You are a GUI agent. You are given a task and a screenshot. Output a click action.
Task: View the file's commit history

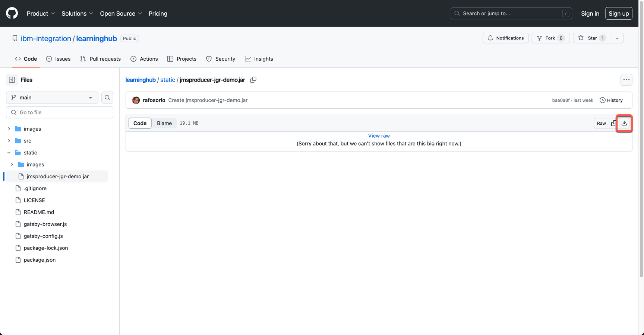(x=611, y=100)
